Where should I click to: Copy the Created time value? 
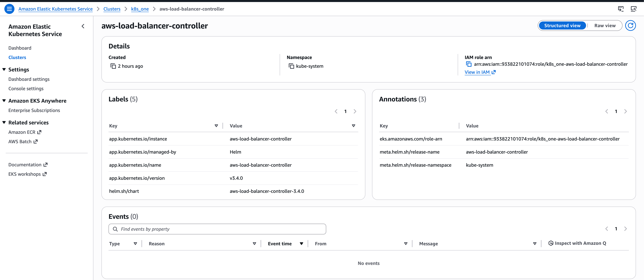[113, 66]
